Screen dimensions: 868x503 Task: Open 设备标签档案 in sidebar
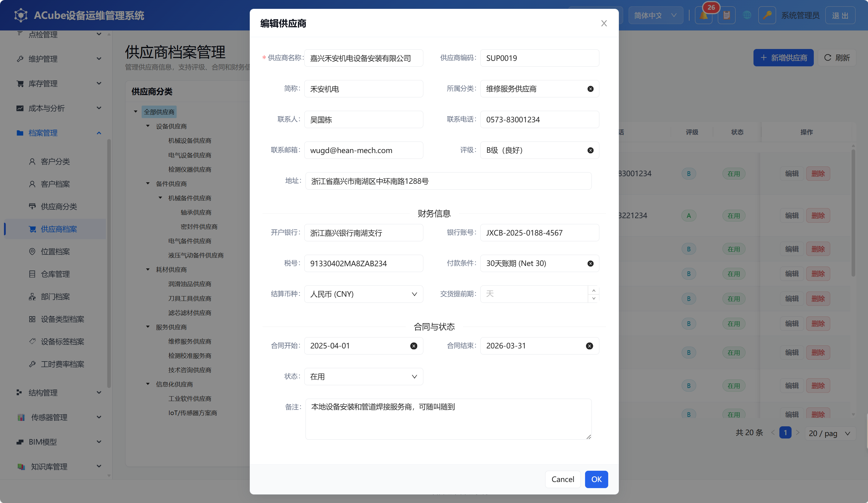[55, 342]
